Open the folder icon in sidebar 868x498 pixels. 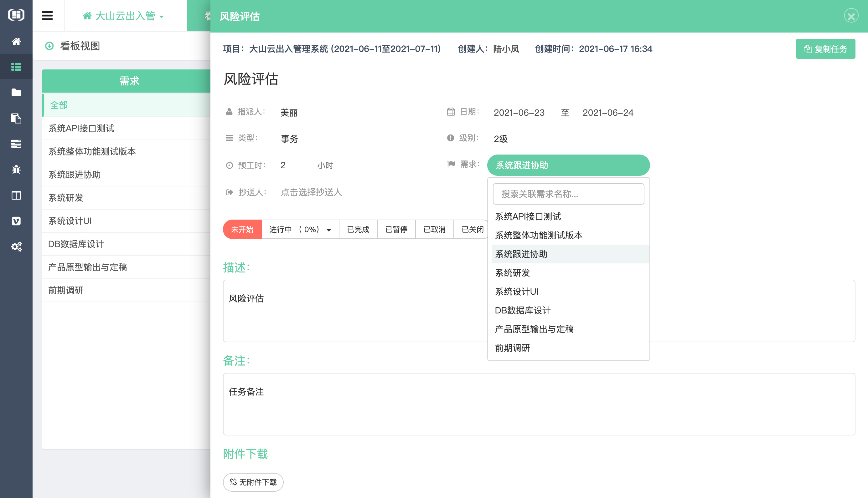[x=16, y=92]
